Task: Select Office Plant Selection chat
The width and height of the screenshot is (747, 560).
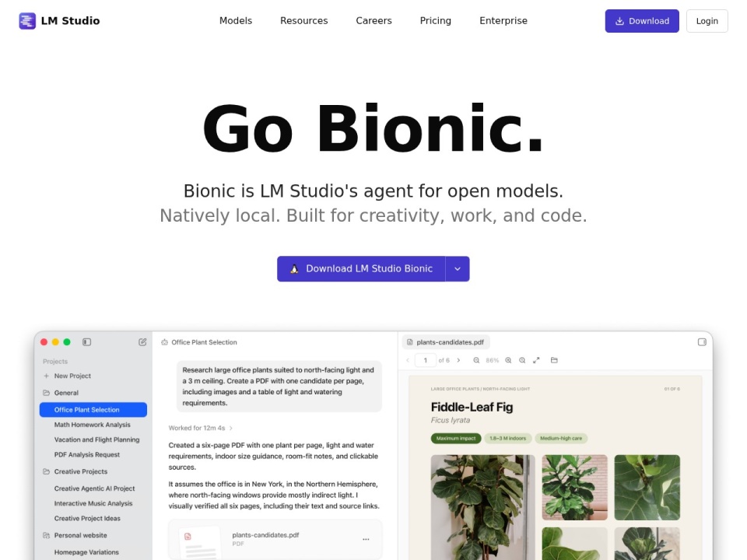Action: click(93, 410)
